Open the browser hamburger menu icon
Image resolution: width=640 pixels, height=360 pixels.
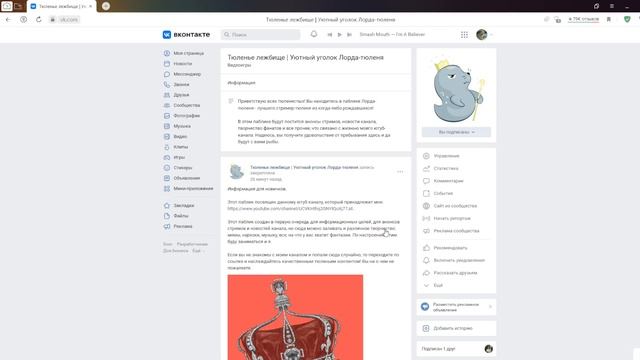tap(611, 6)
